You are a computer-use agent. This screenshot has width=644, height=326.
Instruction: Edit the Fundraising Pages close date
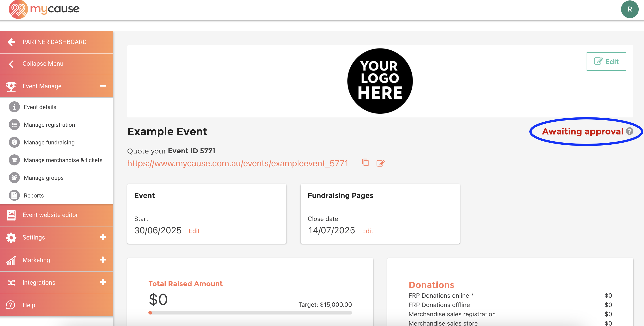click(367, 231)
